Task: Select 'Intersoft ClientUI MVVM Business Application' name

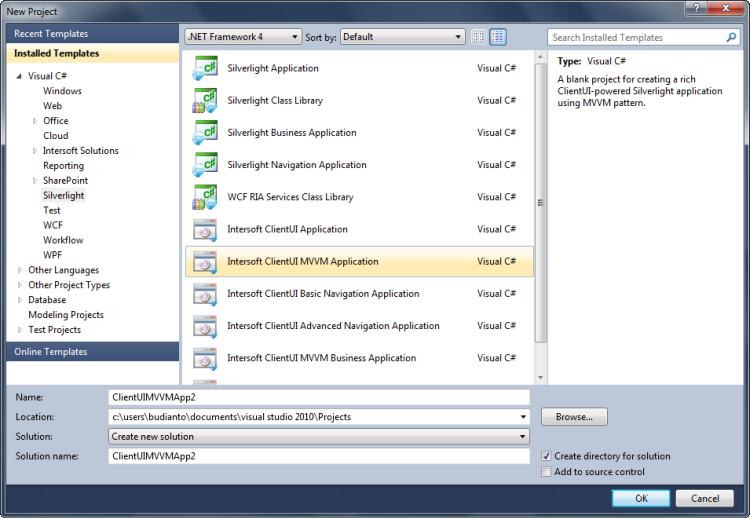Action: (x=321, y=358)
